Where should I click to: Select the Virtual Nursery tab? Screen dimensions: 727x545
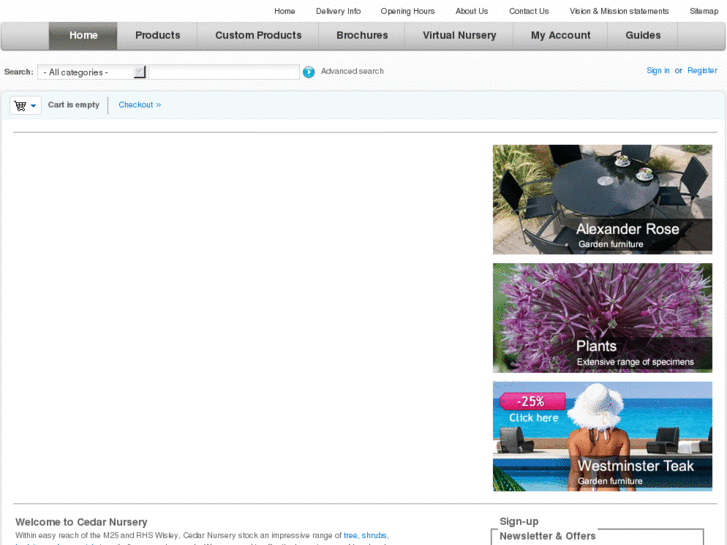459,36
